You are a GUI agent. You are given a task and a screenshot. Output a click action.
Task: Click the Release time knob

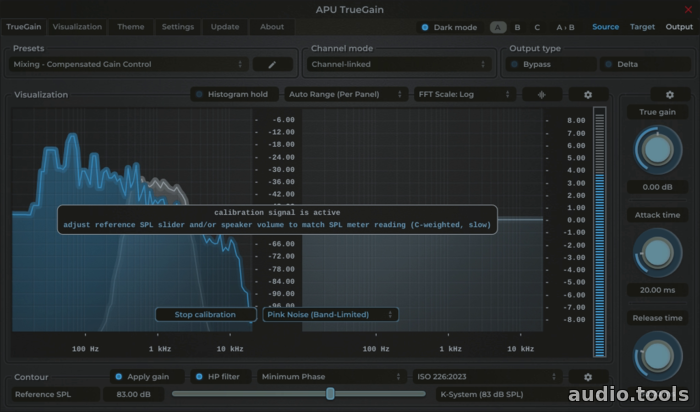(657, 356)
